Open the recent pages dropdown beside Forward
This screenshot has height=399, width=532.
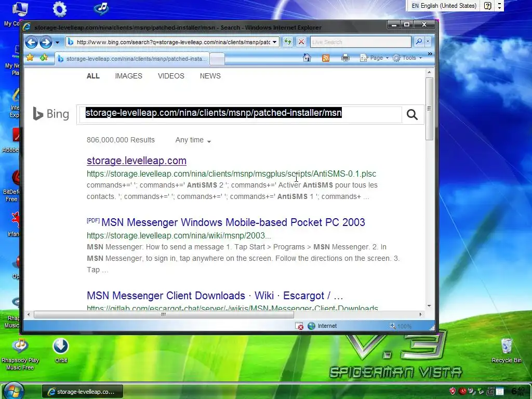coord(57,43)
